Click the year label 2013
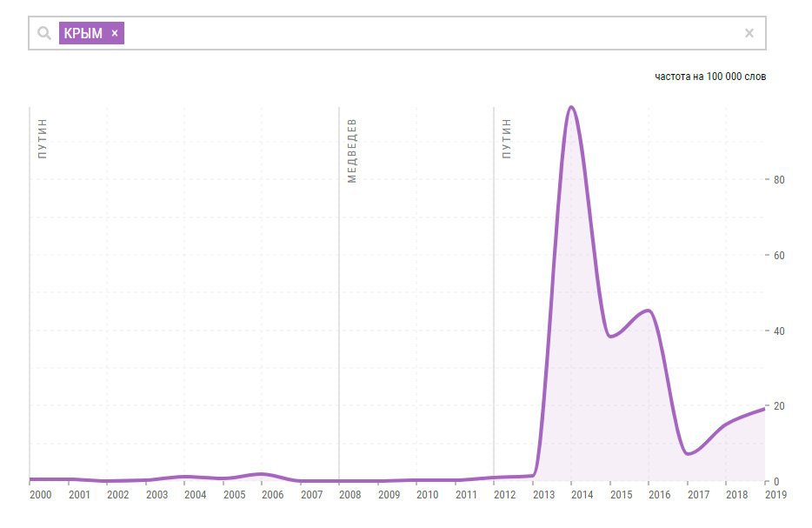Image resolution: width=812 pixels, height=528 pixels. pyautogui.click(x=543, y=495)
